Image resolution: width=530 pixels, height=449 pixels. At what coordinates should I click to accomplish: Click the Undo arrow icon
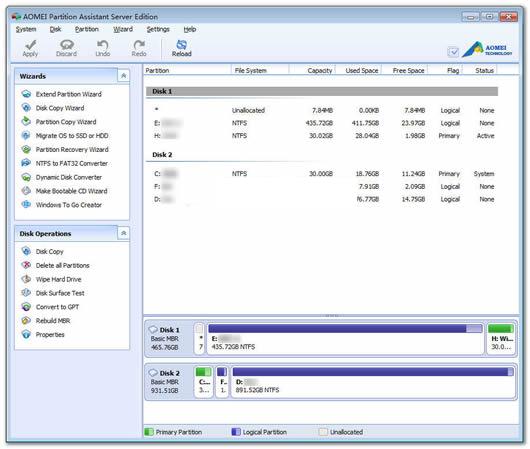tap(102, 45)
